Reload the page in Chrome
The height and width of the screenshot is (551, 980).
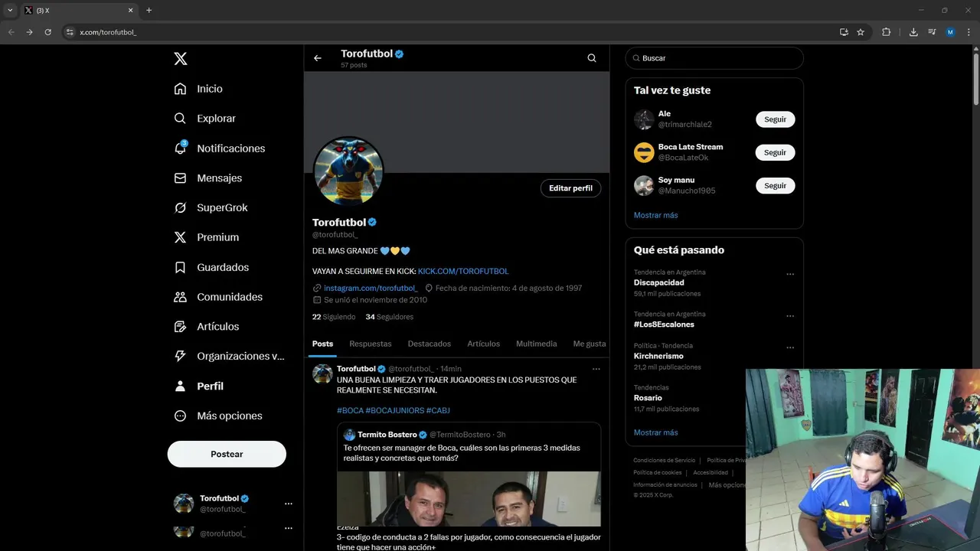[47, 32]
